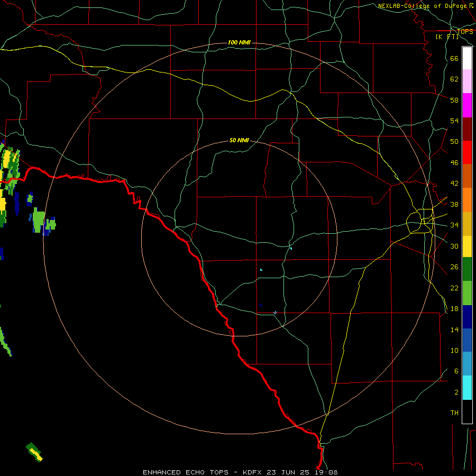Click the dark red 54 kft swatch
The width and height of the screenshot is (476, 476).
(x=467, y=129)
